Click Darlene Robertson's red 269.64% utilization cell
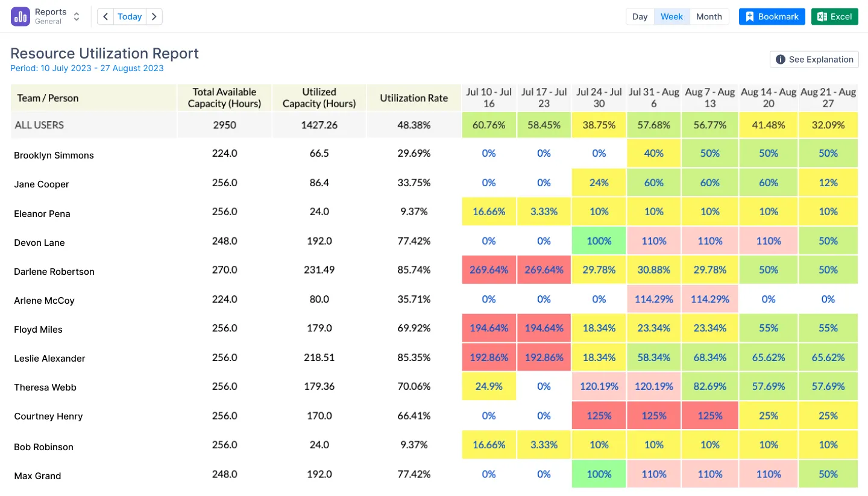Viewport: 868px width, 496px height. pos(489,269)
